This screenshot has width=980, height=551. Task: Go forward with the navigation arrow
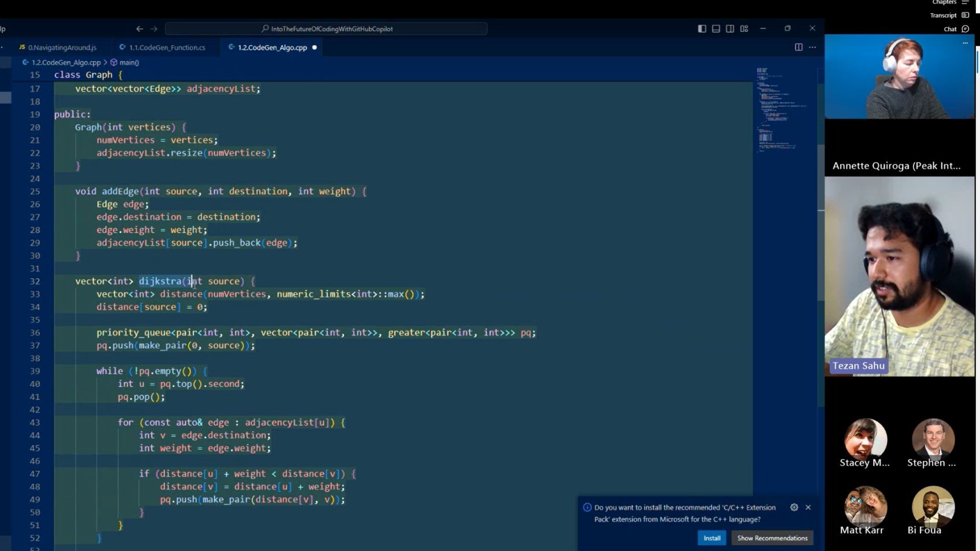click(154, 28)
